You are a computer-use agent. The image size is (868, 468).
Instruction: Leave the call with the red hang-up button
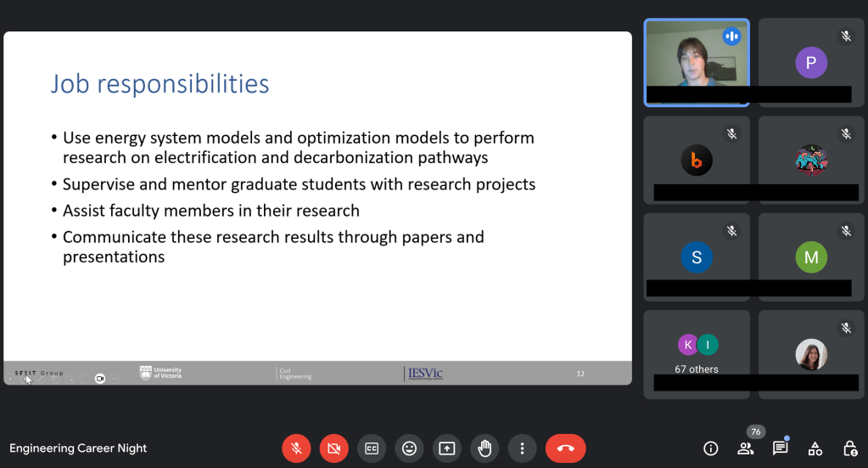click(566, 448)
